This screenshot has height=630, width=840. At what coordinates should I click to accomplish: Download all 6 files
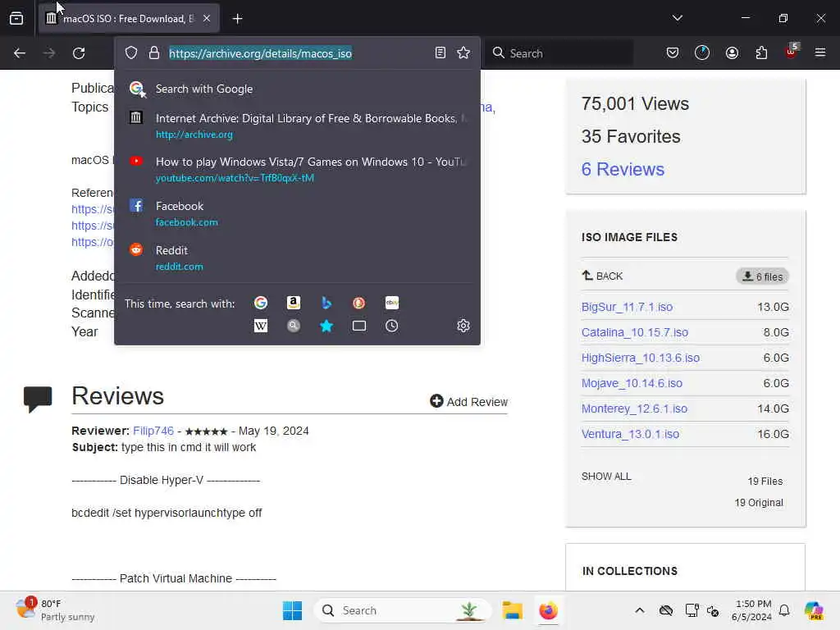click(762, 276)
